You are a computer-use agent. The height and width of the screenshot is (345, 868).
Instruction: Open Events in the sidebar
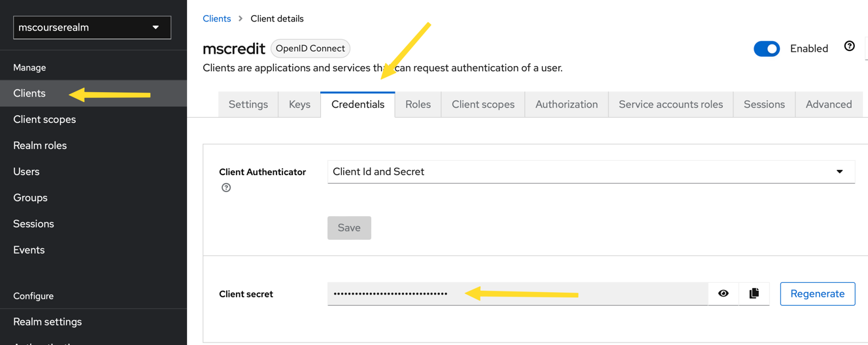click(93, 250)
